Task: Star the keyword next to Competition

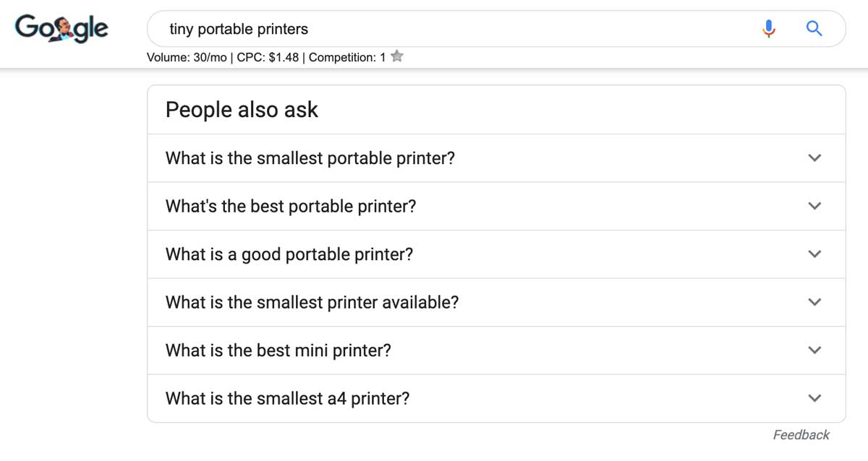Action: (396, 56)
